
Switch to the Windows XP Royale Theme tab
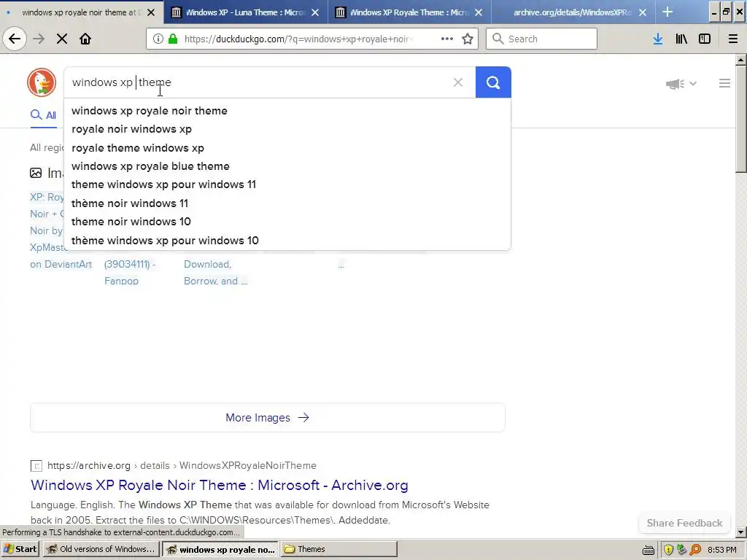[409, 12]
